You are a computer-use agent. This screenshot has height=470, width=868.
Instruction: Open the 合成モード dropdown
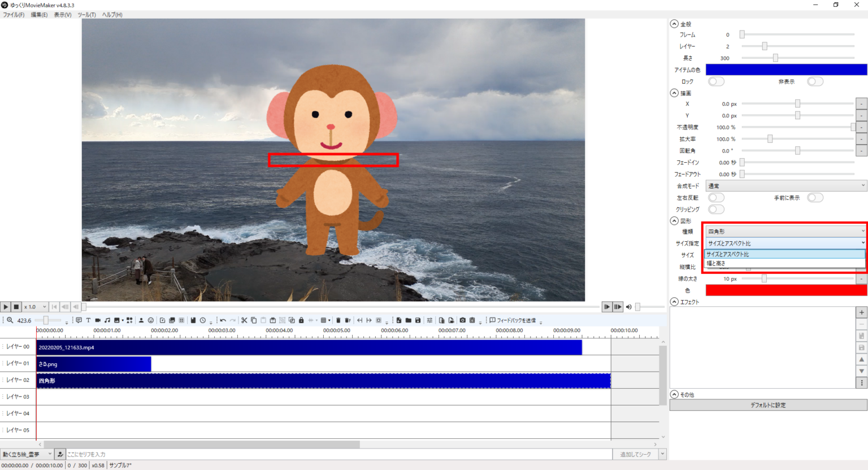[x=785, y=186]
